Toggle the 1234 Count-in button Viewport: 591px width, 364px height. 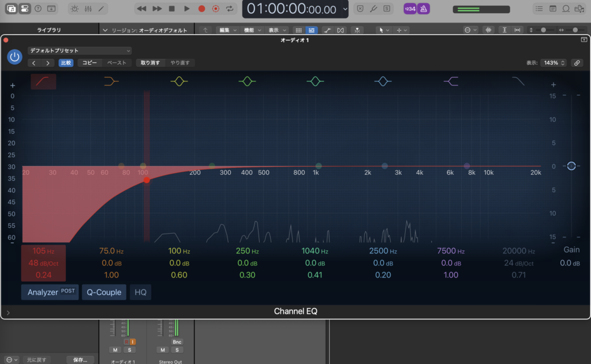coord(410,9)
